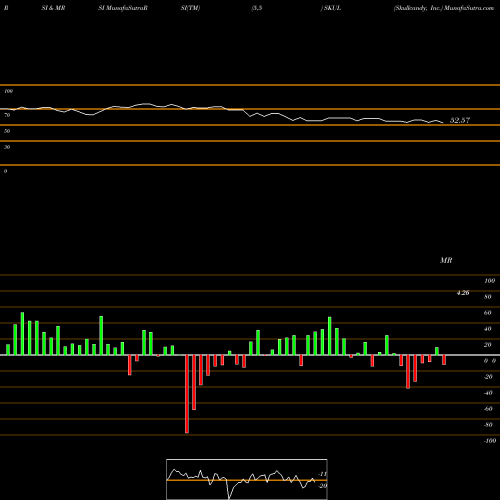This screenshot has width=500, height=500.
Task: Click MR axis label -20
Action: [x=488, y=377]
